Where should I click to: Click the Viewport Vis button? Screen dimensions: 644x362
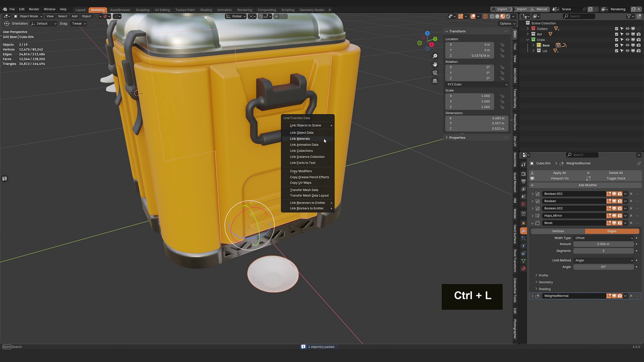point(559,178)
